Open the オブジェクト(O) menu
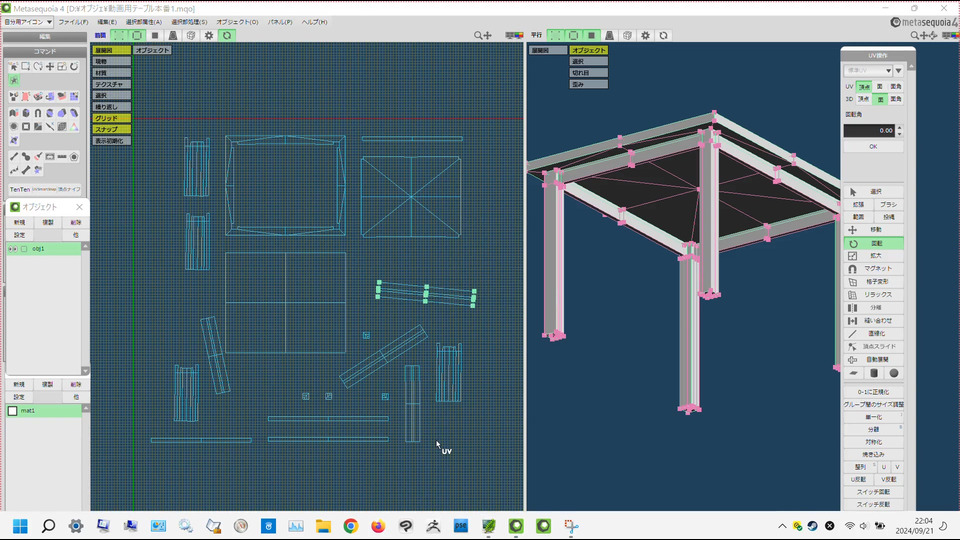The height and width of the screenshot is (540, 960). pos(236,21)
